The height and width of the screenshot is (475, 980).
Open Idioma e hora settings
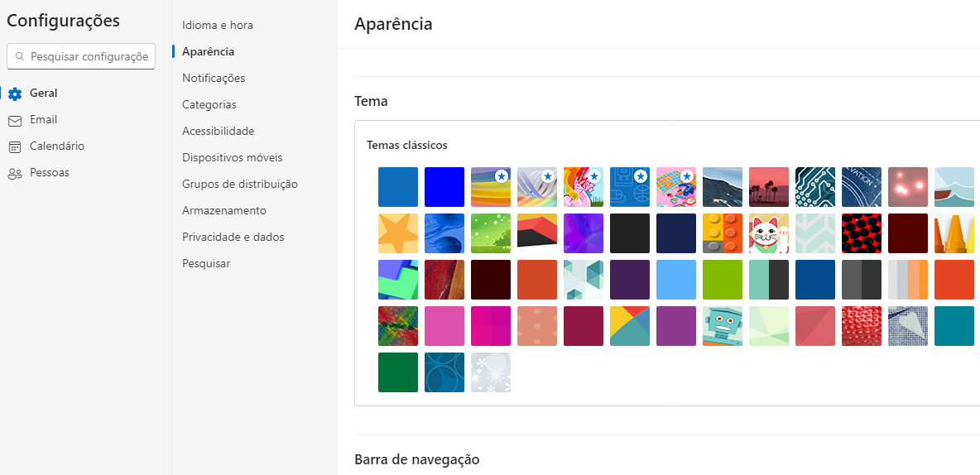[x=218, y=25]
